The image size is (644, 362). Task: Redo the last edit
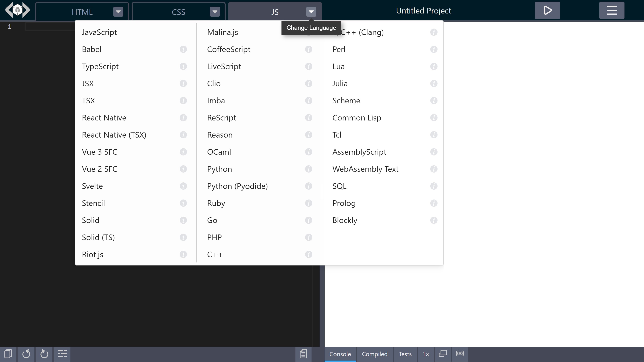tap(44, 354)
